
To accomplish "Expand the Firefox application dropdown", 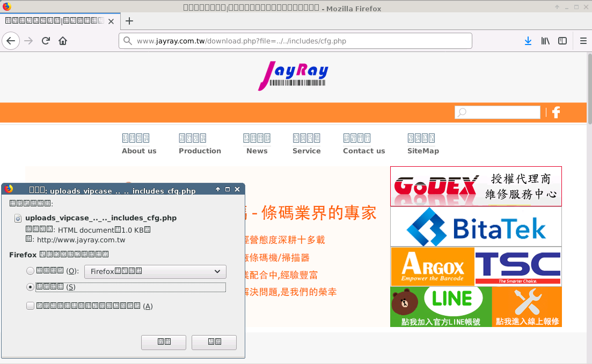I will pos(155,272).
